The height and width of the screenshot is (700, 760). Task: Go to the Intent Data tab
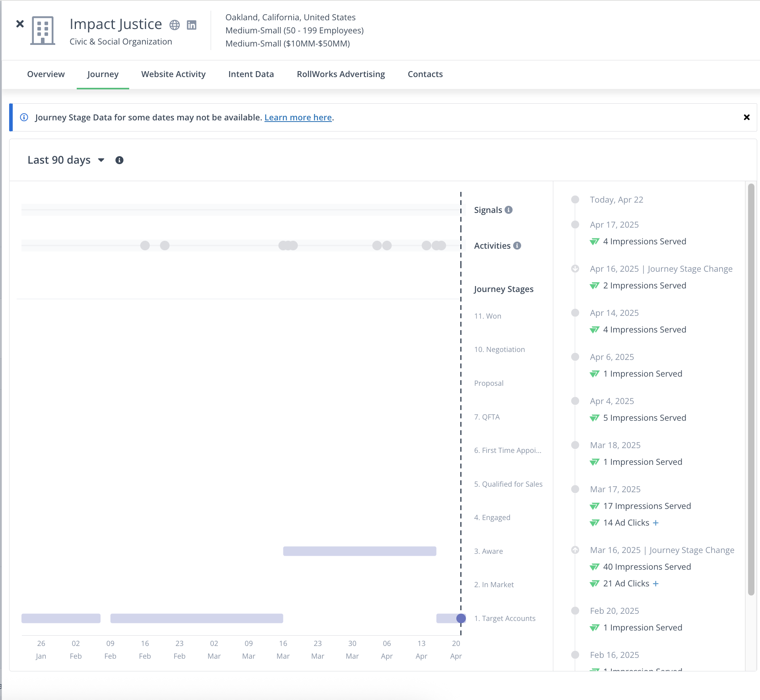251,74
